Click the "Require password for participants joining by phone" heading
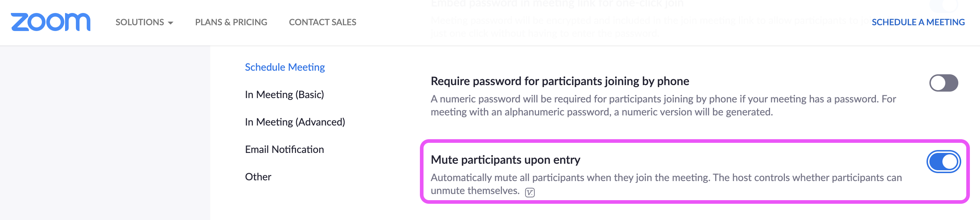 tap(560, 81)
